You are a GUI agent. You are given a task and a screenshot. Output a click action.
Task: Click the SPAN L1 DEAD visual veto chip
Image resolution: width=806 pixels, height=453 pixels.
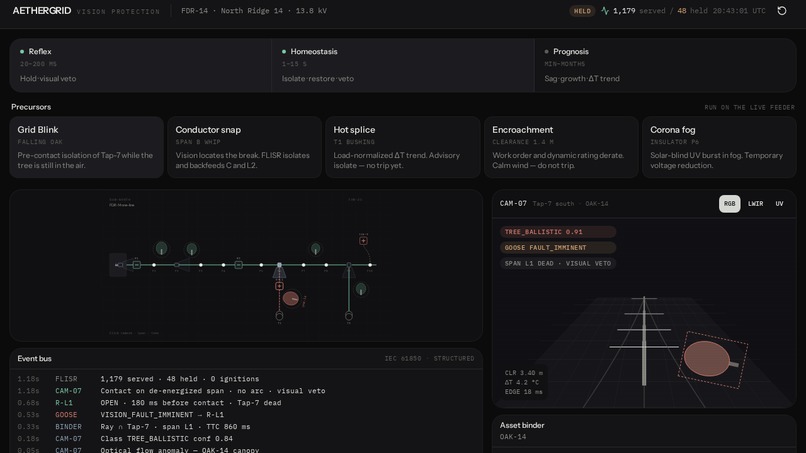coord(558,263)
